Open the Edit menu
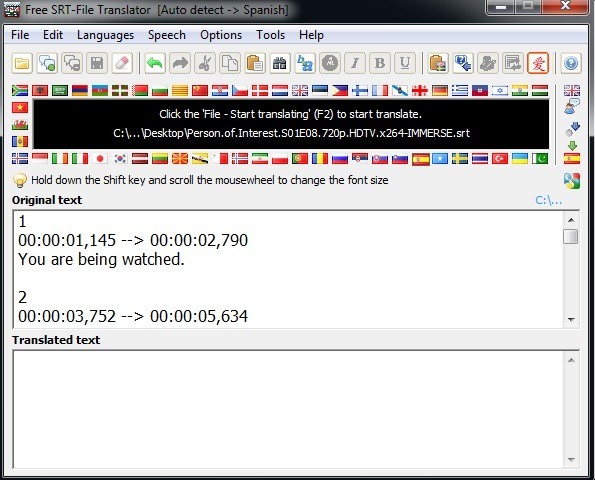Screen dimensions: 595x480 click(x=53, y=35)
